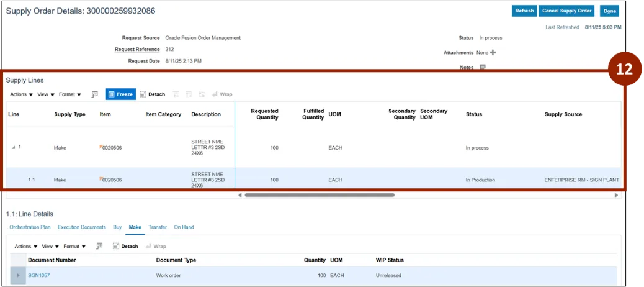644x287 pixels.
Task: Toggle the Freeze column button
Action: click(x=120, y=94)
